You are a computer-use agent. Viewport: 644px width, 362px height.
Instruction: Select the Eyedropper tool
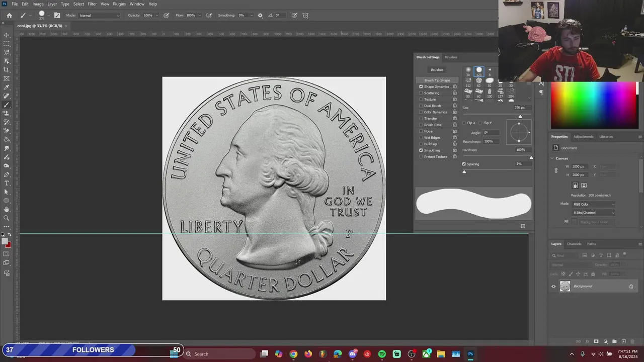click(x=7, y=87)
